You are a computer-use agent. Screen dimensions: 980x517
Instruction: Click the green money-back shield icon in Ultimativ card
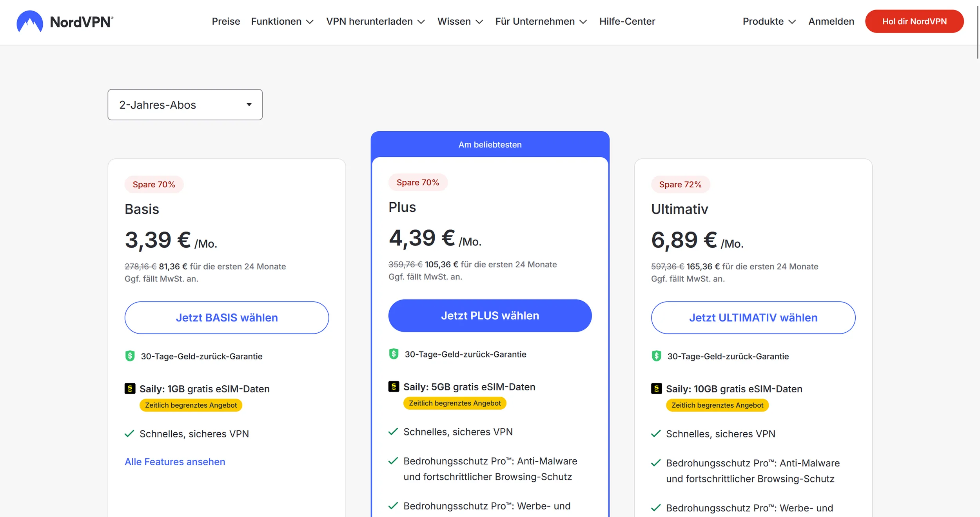656,356
